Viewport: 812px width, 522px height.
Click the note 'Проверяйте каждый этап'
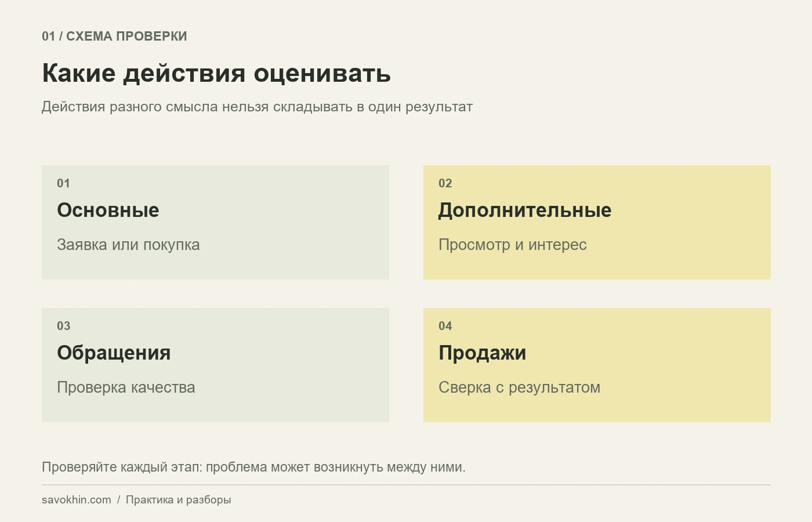click(x=253, y=467)
